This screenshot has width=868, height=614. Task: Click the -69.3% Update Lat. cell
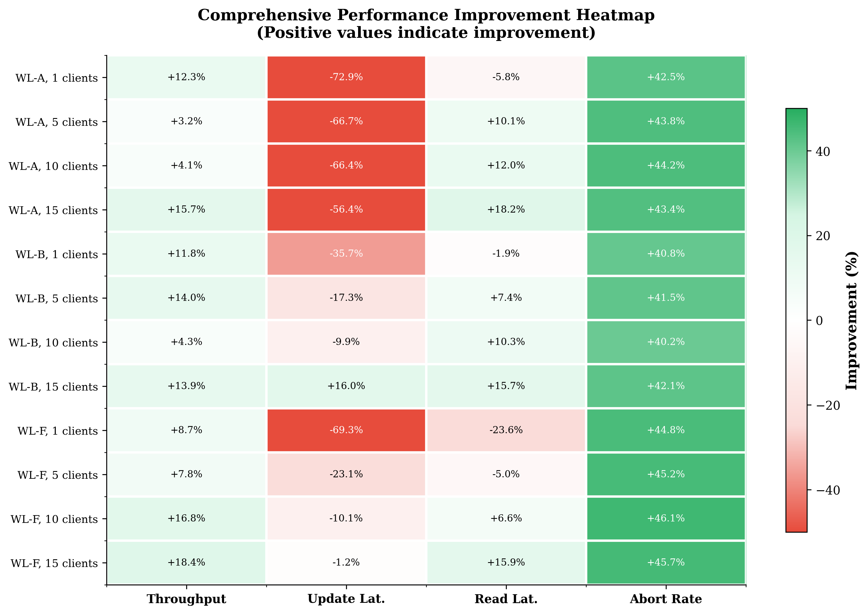click(346, 430)
